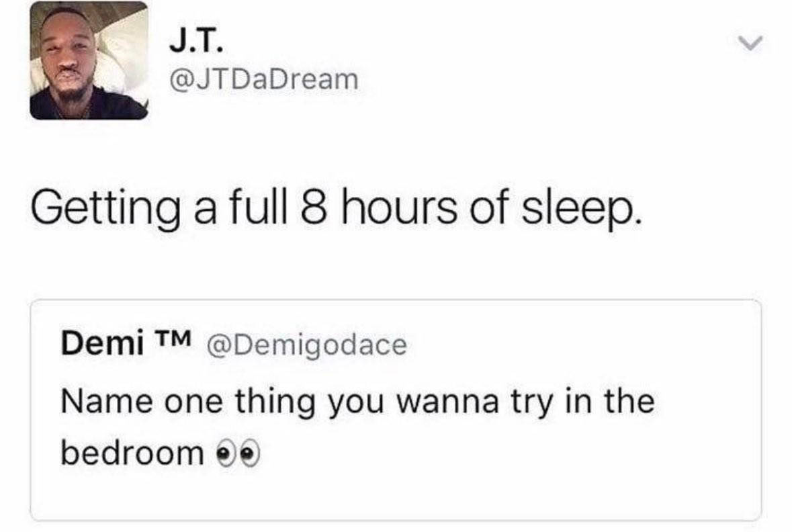The image size is (792, 532).
Task: Click "in the" in the quoted tweet
Action: pyautogui.click(x=610, y=400)
